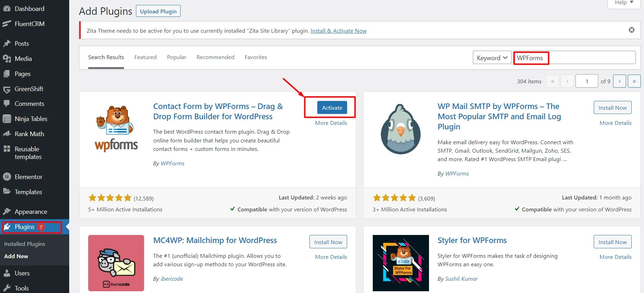This screenshot has height=293, width=644.
Task: Click the Dashboard gauge icon
Action: pyautogui.click(x=7, y=9)
